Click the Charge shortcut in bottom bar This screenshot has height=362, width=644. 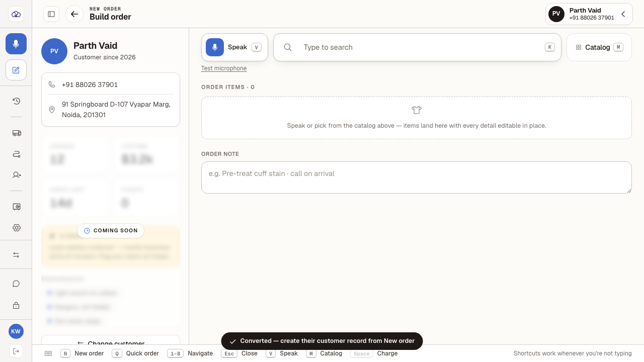click(374, 353)
